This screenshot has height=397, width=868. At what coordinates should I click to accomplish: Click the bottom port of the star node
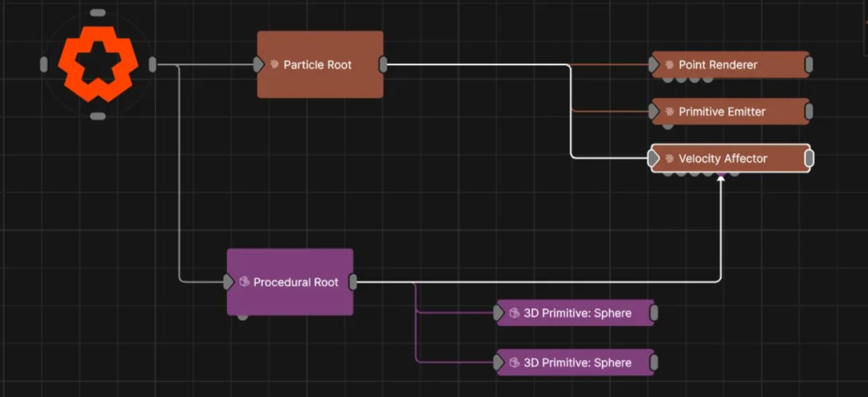pos(98,116)
